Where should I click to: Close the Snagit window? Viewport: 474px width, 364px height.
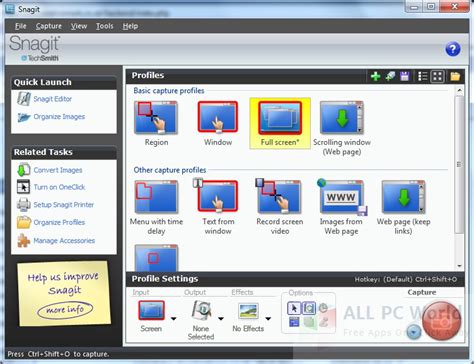454,6
